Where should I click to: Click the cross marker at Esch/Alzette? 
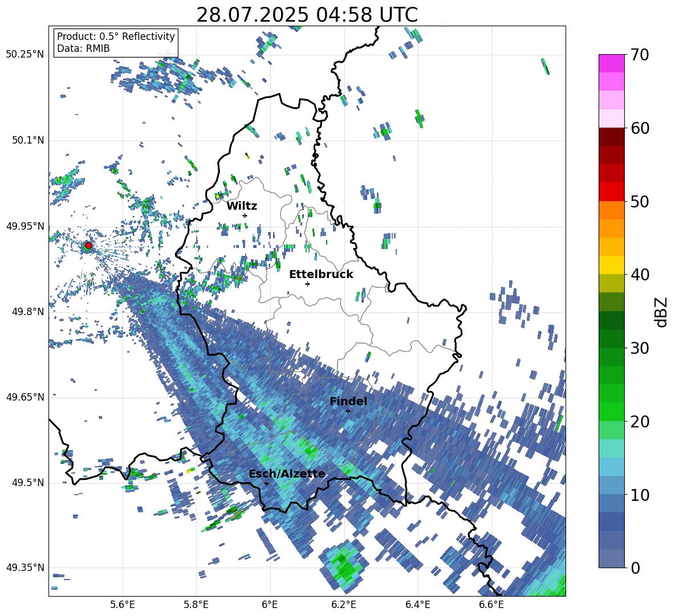(x=266, y=483)
